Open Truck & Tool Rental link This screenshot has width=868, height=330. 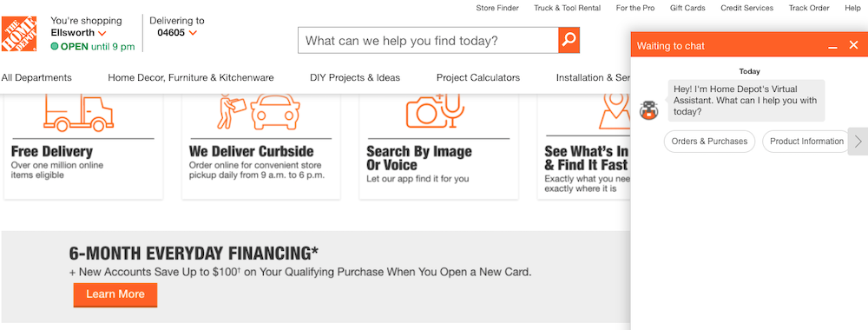coord(568,8)
